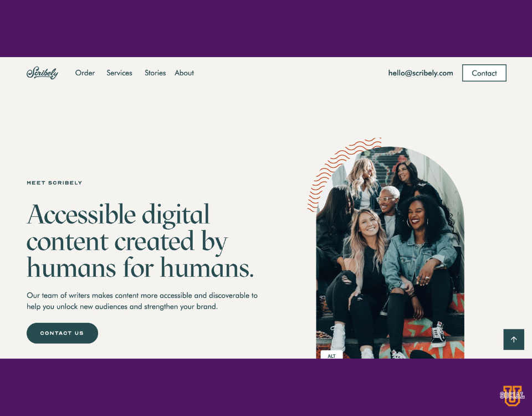Click the Scribely script logo
Viewport: 532px width, 416px height.
(x=43, y=73)
